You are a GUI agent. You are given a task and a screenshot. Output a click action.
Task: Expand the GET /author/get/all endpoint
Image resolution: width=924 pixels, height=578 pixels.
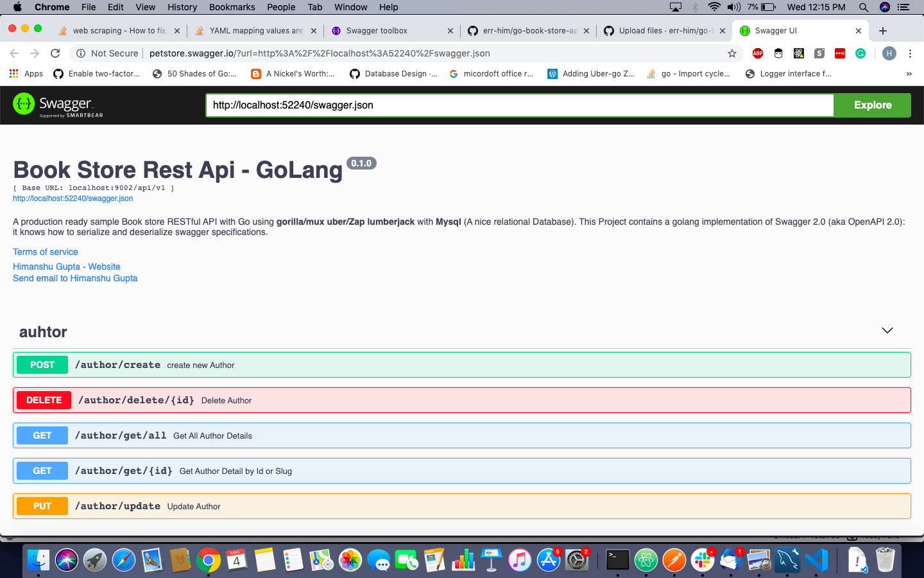(x=462, y=435)
